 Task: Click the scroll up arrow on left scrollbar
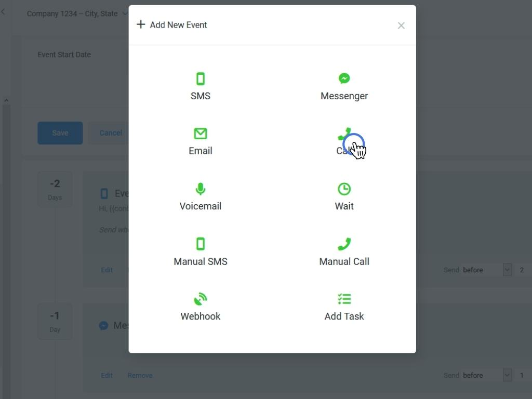pos(6,100)
